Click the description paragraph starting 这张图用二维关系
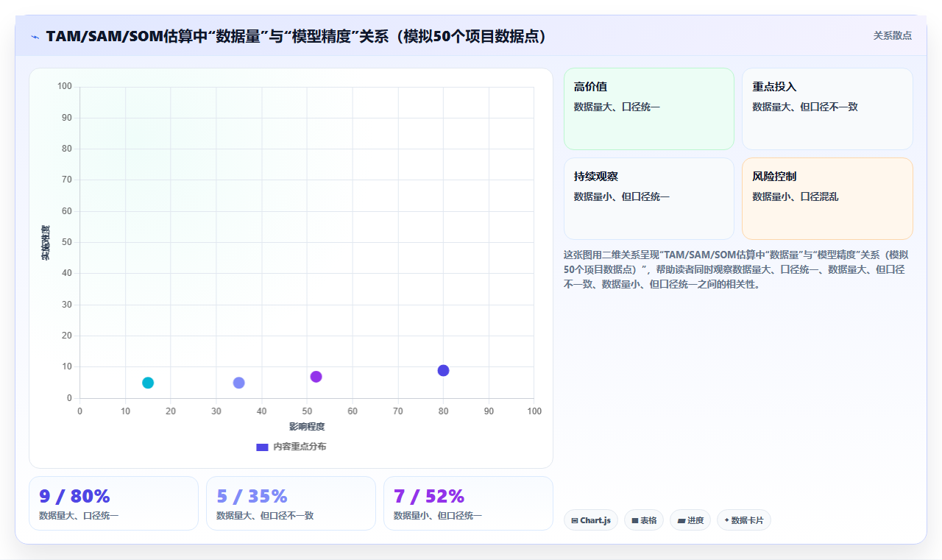 point(737,269)
